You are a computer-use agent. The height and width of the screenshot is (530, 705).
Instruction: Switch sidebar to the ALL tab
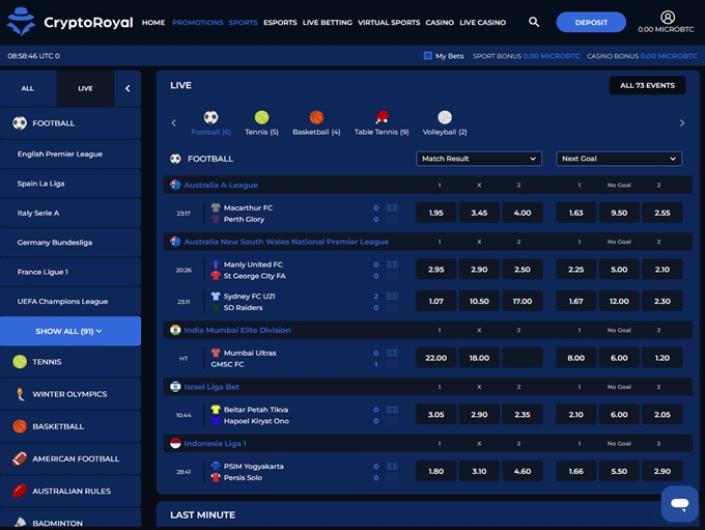pos(28,88)
